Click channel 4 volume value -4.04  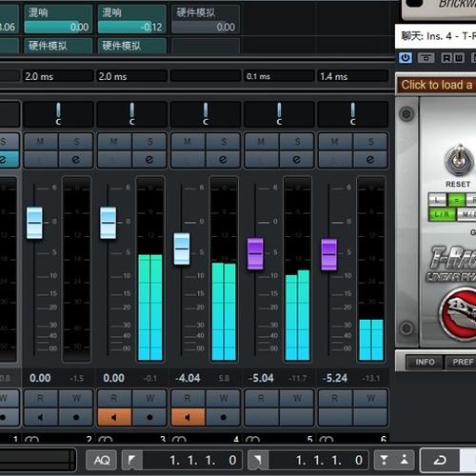coord(188,378)
